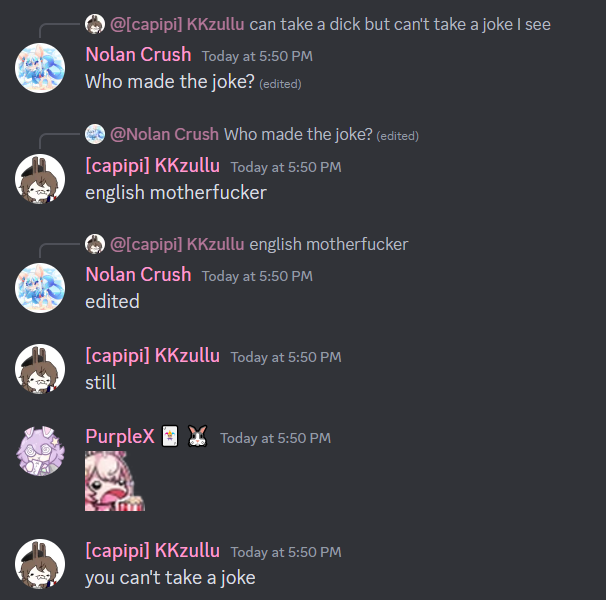This screenshot has width=606, height=600.
Task: Open KKzullu's avatar beside "you can't take a joke"
Action: pos(40,564)
